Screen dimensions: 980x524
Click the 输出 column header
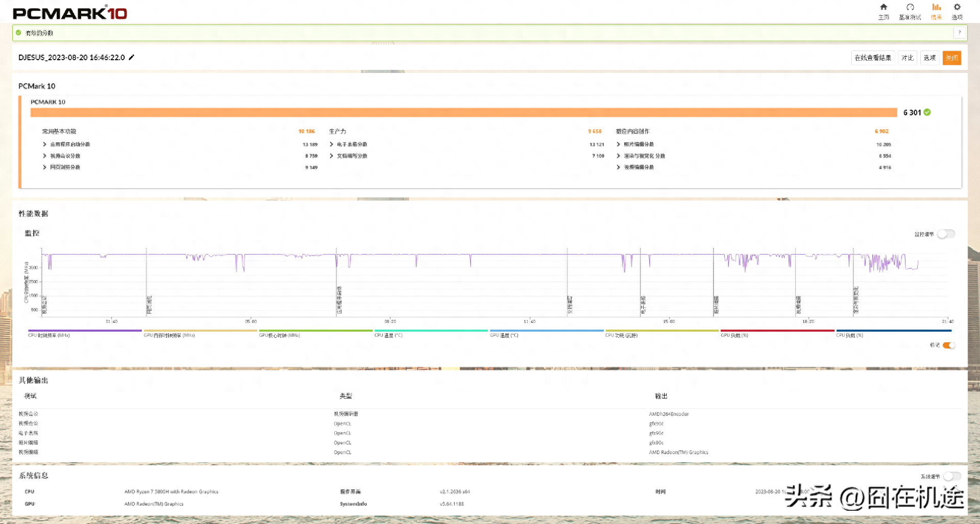661,396
